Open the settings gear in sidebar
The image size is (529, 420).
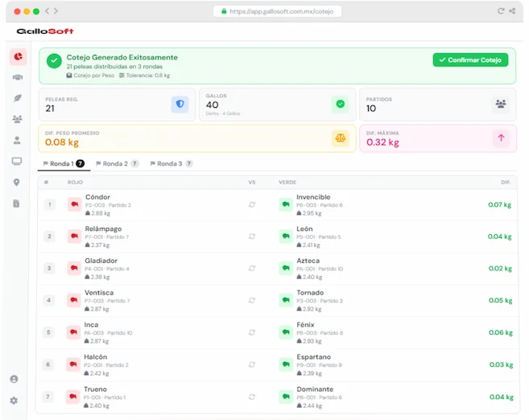pos(14,401)
